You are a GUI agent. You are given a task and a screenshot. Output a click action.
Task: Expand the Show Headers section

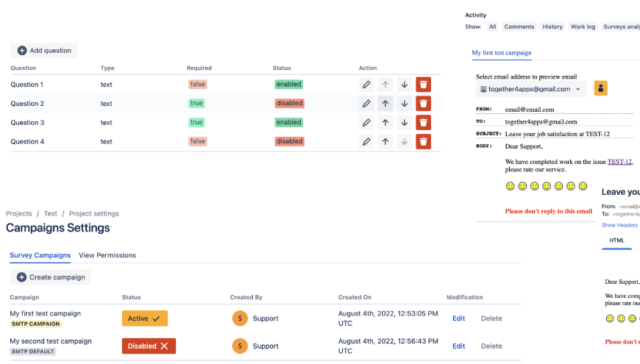(x=619, y=225)
